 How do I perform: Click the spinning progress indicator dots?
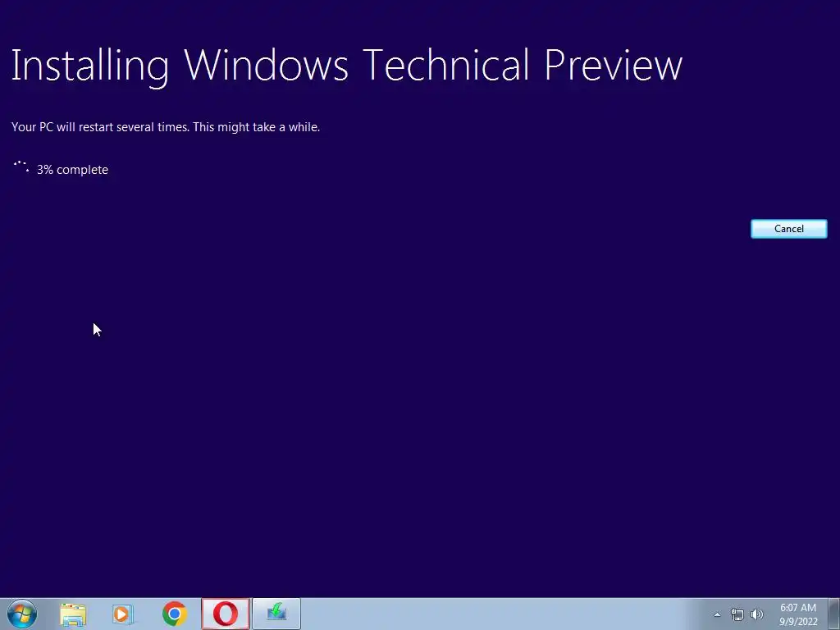(x=21, y=167)
